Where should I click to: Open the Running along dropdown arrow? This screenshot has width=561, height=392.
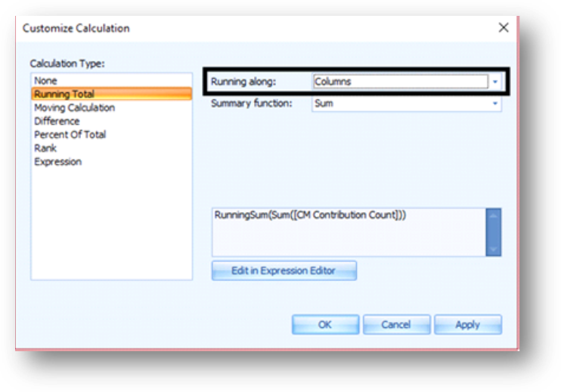pos(495,82)
